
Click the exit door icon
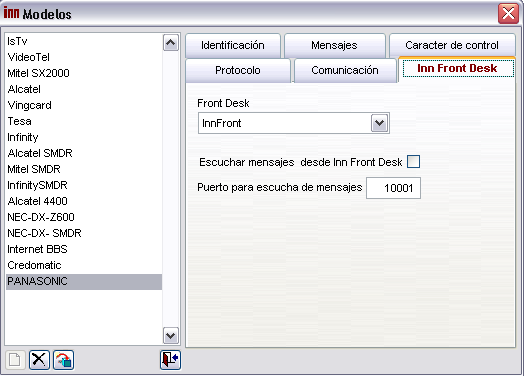click(x=170, y=360)
